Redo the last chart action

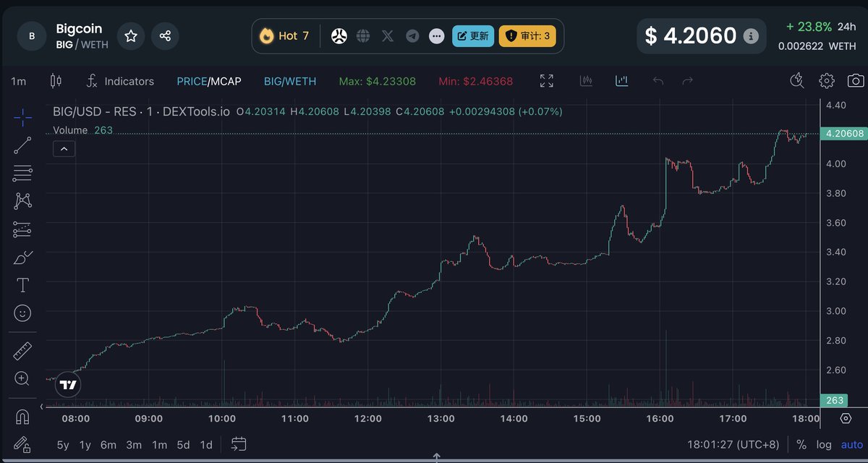pyautogui.click(x=688, y=81)
